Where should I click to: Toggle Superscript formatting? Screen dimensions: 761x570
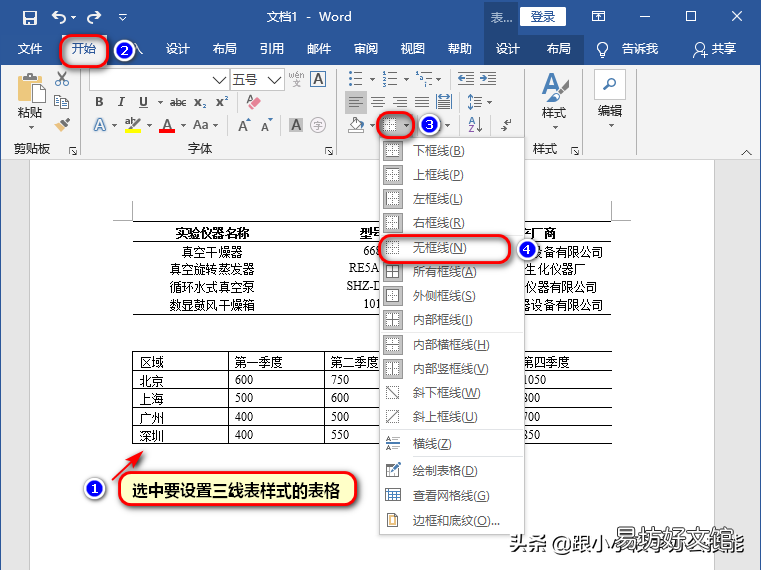pos(222,101)
